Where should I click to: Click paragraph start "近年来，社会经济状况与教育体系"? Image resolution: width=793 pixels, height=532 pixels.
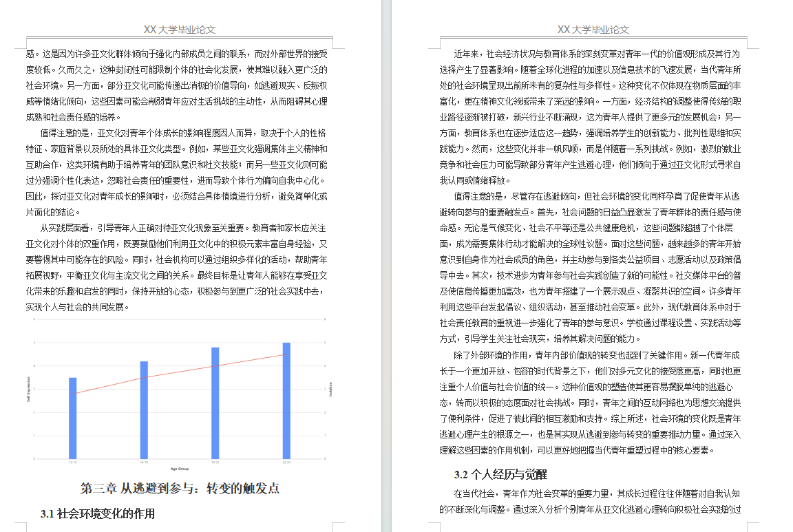(597, 54)
